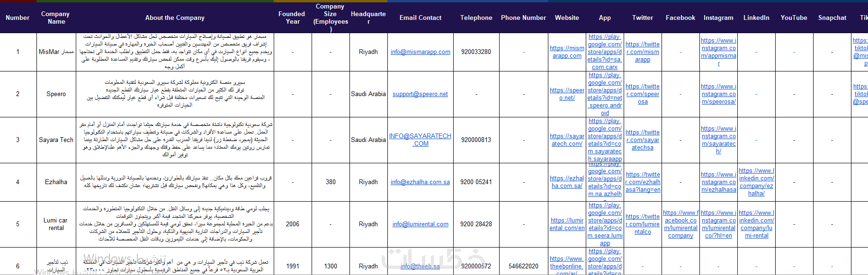Select the Website column header
Viewport: 868px width, 275px height.
tap(567, 18)
